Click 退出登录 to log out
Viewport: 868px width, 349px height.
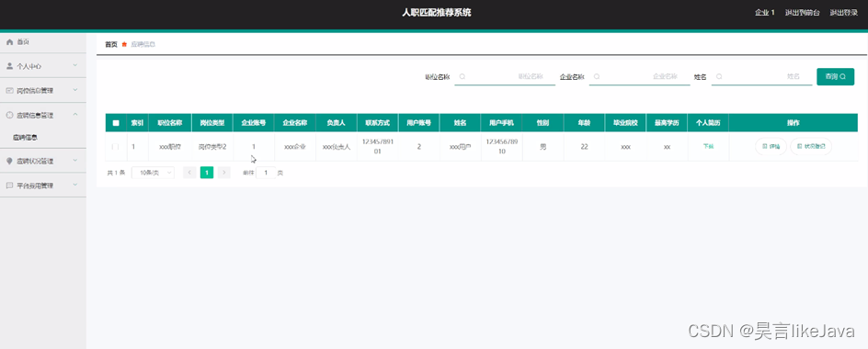point(844,13)
